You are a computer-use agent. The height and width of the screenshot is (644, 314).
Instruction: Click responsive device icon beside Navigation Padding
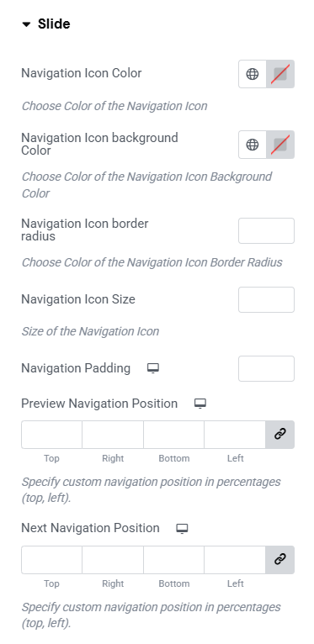(153, 368)
